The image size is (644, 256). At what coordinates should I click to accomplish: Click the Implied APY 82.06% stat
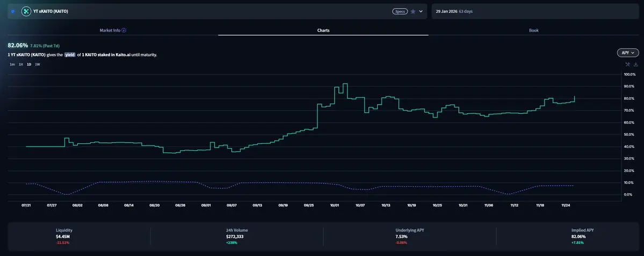click(x=577, y=237)
